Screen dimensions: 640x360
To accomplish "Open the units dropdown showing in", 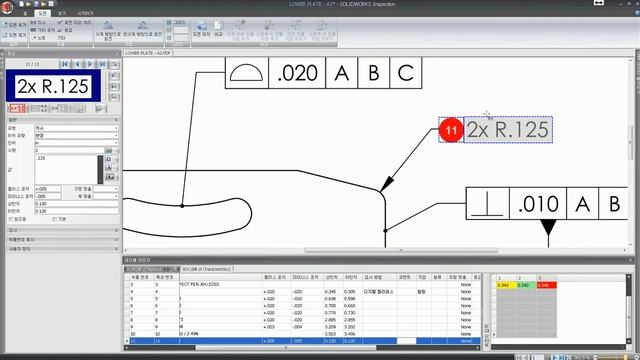I will [x=76, y=143].
